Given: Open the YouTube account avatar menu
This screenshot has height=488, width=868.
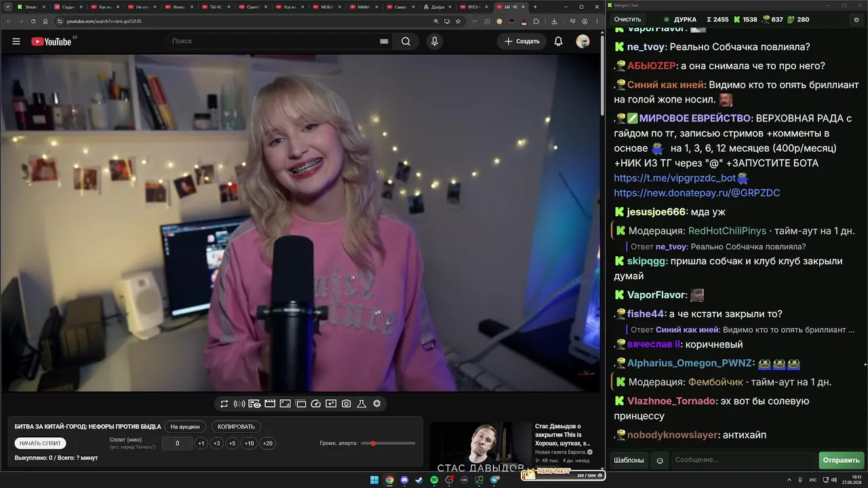Looking at the screenshot, I should coord(583,41).
